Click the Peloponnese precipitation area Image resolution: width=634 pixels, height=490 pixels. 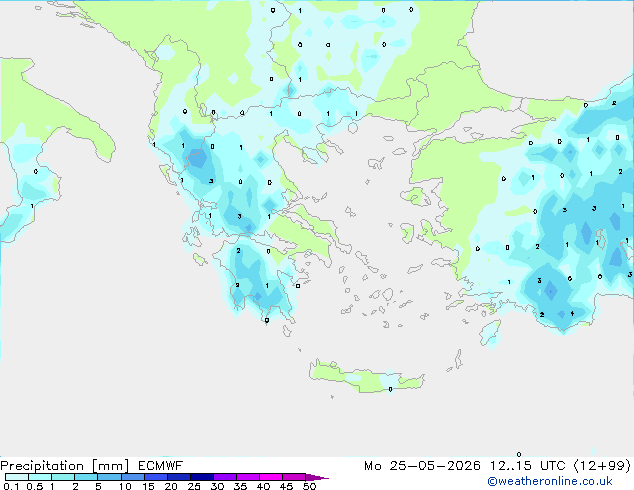(255, 279)
